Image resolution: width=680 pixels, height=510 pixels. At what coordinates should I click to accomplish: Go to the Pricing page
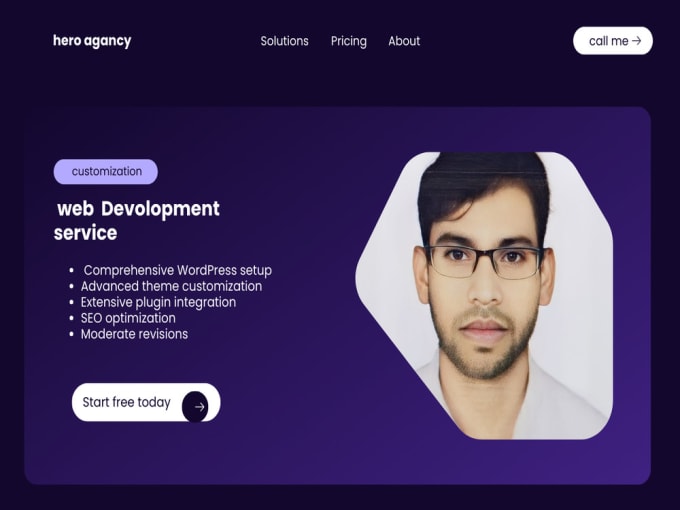[349, 41]
